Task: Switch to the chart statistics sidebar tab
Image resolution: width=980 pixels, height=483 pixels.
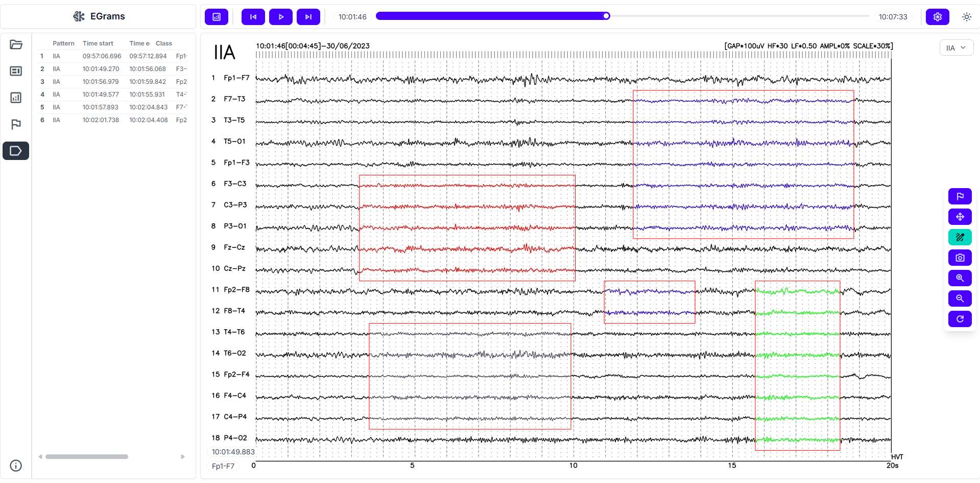Action: pos(16,98)
